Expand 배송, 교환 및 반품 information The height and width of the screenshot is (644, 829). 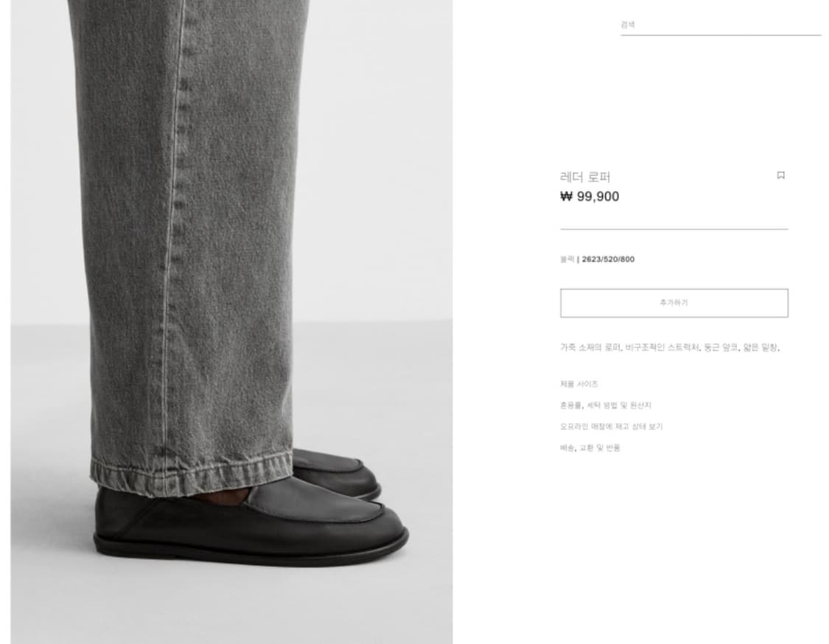(590, 448)
